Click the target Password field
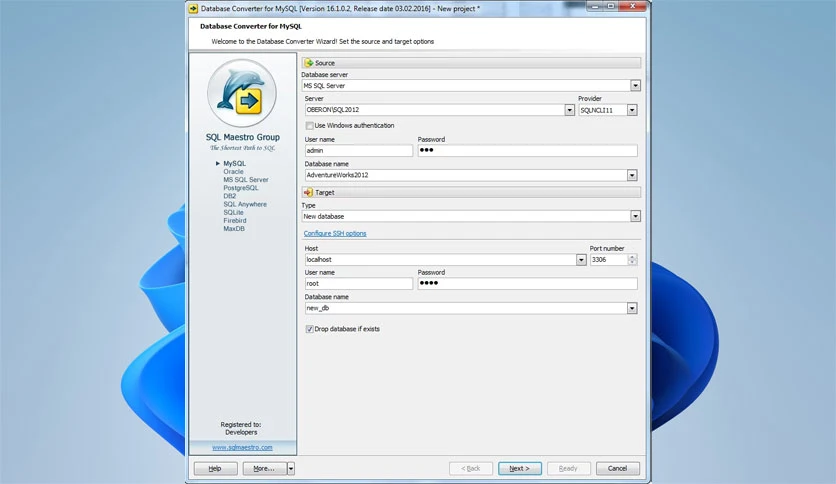 coord(527,284)
